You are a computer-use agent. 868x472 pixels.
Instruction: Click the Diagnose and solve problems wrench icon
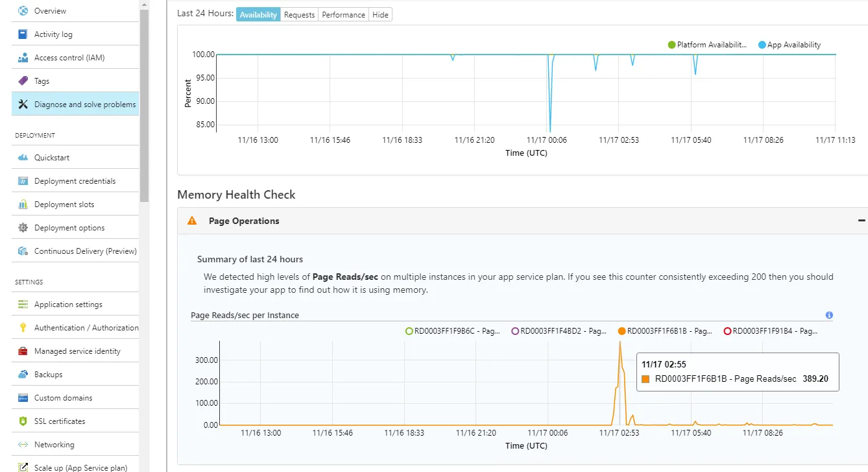(23, 105)
